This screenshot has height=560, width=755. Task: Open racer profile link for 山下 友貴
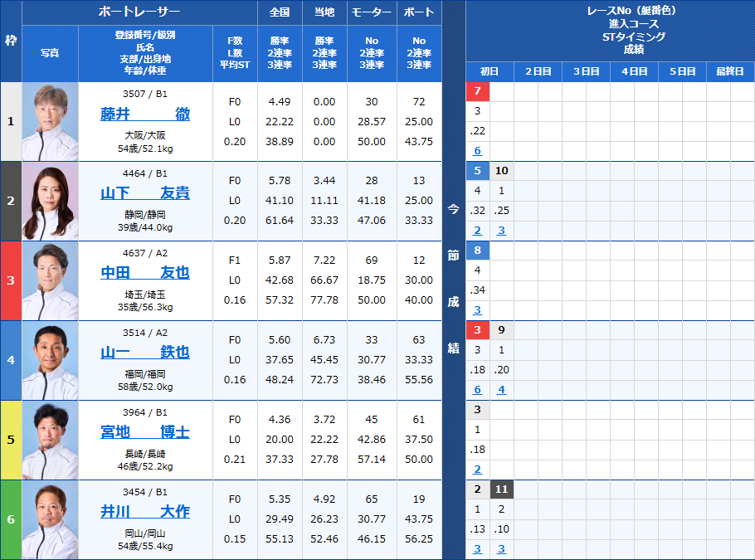pyautogui.click(x=146, y=192)
